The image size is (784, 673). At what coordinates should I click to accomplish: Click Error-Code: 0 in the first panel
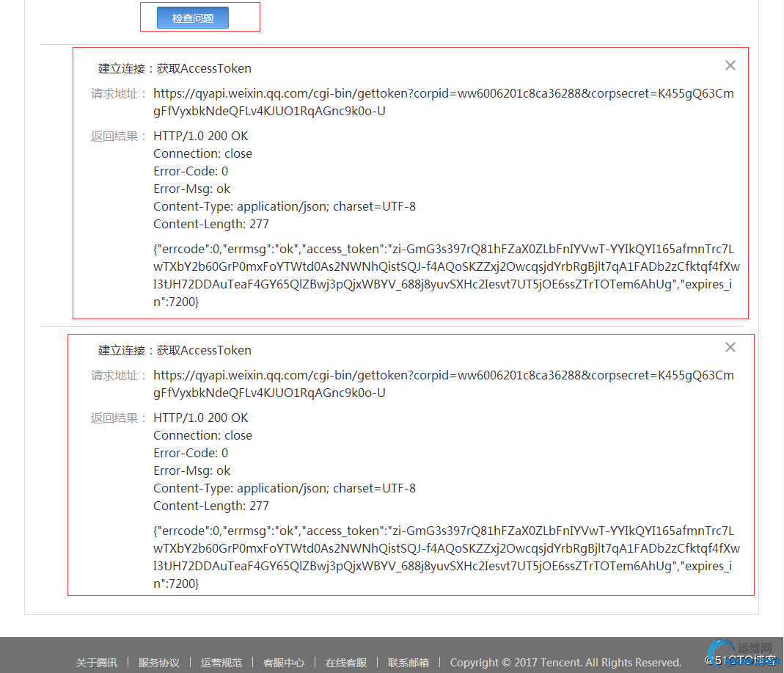tap(191, 172)
